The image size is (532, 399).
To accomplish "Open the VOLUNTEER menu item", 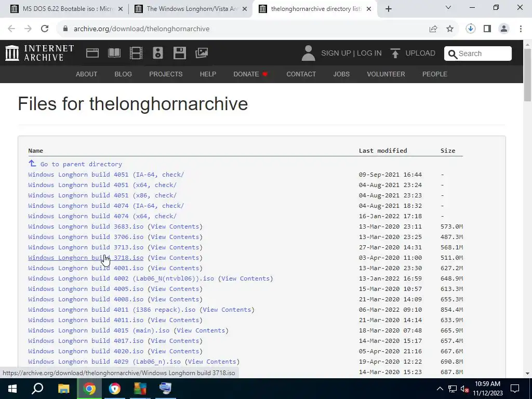I will (x=386, y=74).
